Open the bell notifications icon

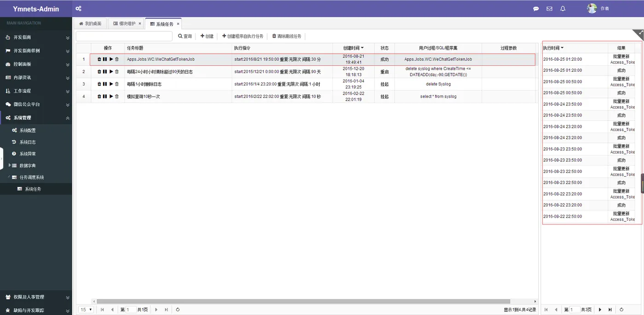[563, 9]
